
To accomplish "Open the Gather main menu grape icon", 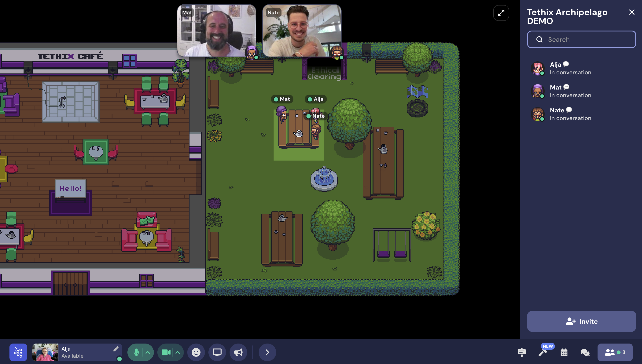I will 18,352.
